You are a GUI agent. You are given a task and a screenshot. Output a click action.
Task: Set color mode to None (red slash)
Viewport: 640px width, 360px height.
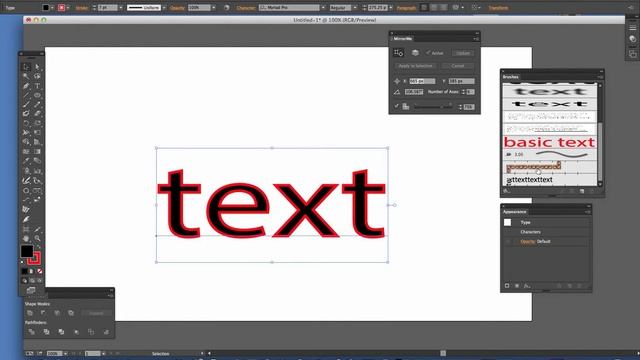click(x=40, y=271)
